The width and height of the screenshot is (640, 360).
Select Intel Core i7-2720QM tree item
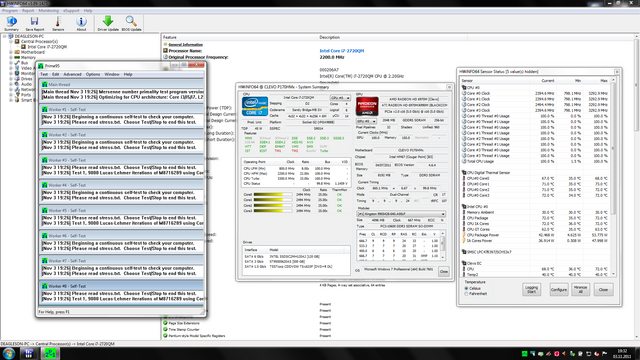tap(47, 47)
